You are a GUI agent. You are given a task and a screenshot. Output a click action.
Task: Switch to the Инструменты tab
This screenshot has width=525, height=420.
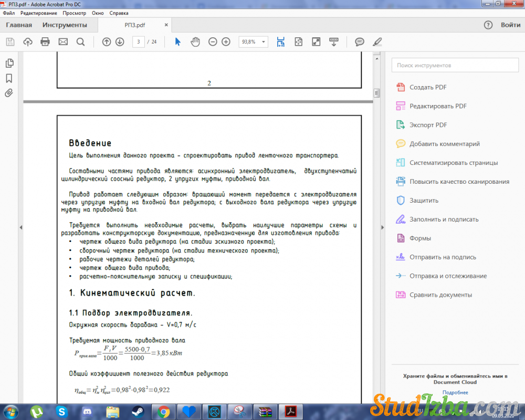[65, 25]
